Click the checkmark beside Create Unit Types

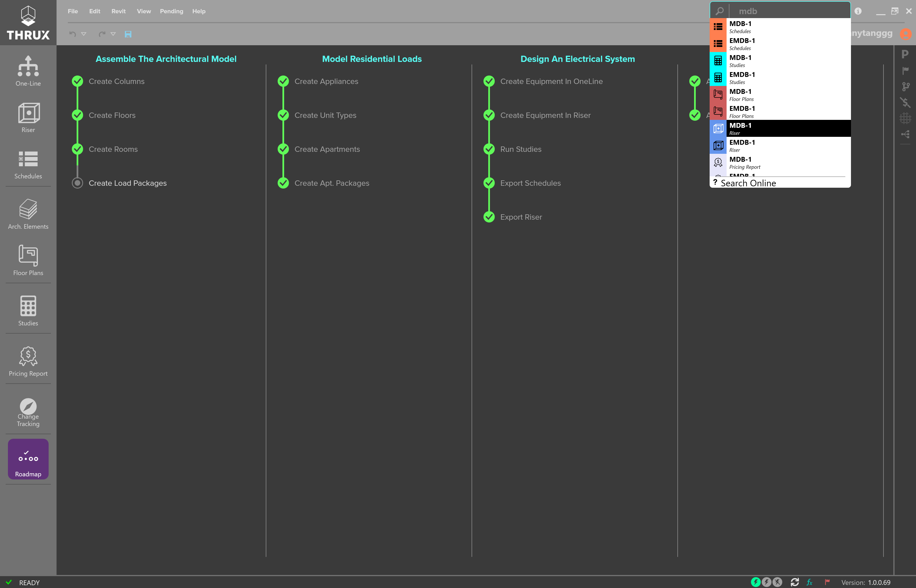tap(283, 115)
